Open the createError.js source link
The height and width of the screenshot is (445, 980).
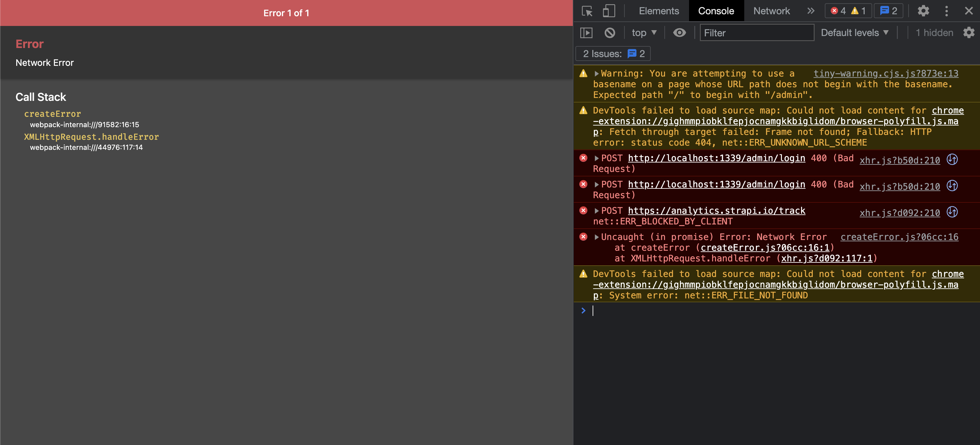899,236
